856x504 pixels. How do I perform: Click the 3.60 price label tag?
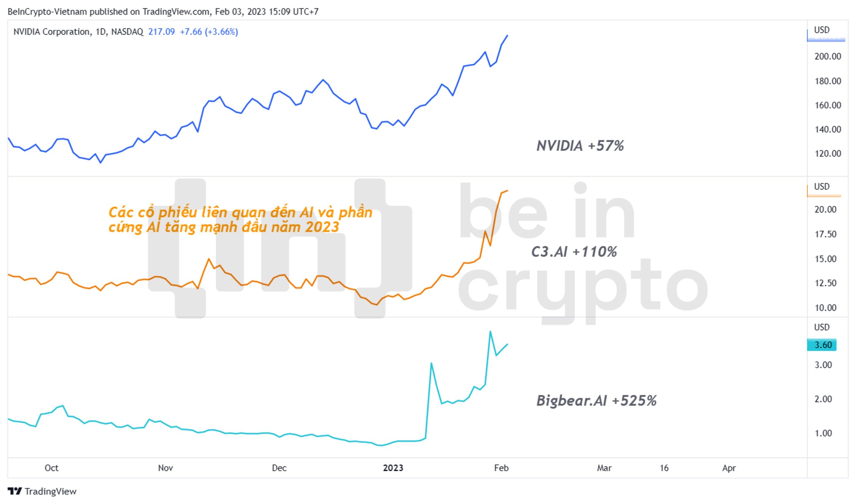pyautogui.click(x=822, y=345)
